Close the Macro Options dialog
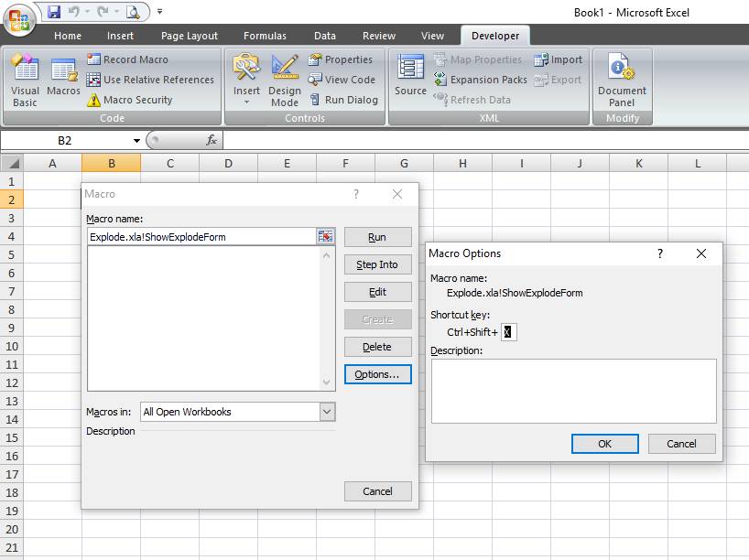 (x=700, y=253)
